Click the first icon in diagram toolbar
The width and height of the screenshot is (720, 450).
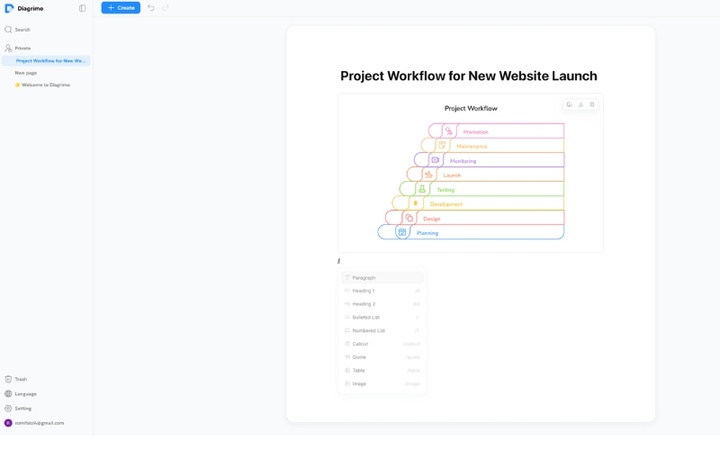(569, 105)
